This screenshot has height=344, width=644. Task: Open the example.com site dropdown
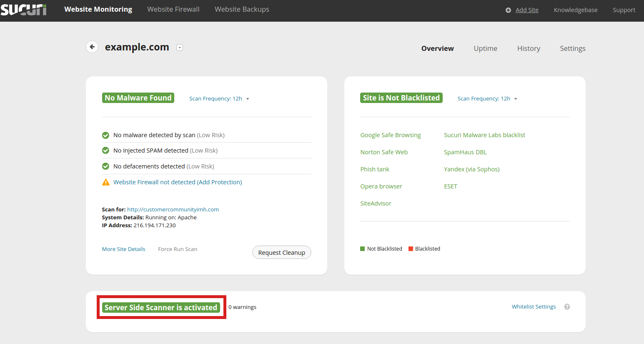click(180, 48)
